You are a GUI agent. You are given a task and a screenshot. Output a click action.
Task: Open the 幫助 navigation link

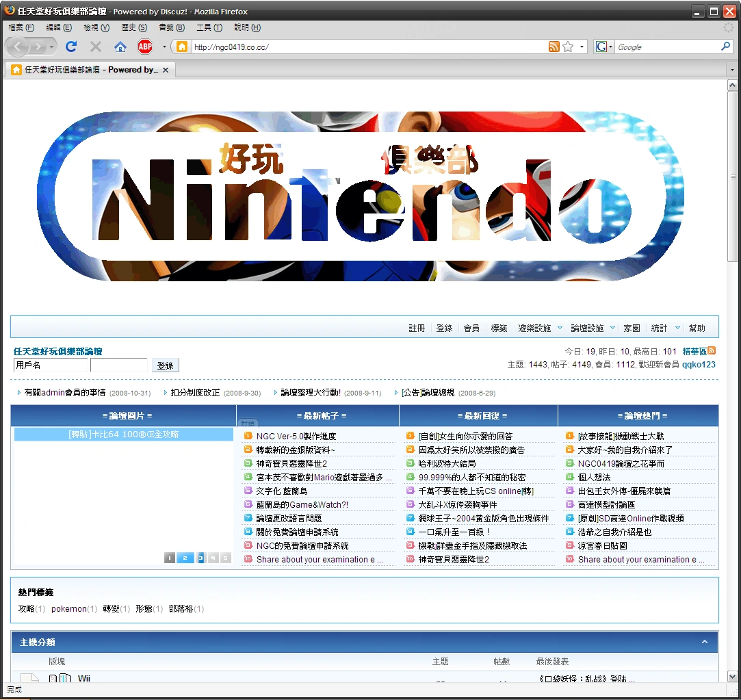coord(697,328)
